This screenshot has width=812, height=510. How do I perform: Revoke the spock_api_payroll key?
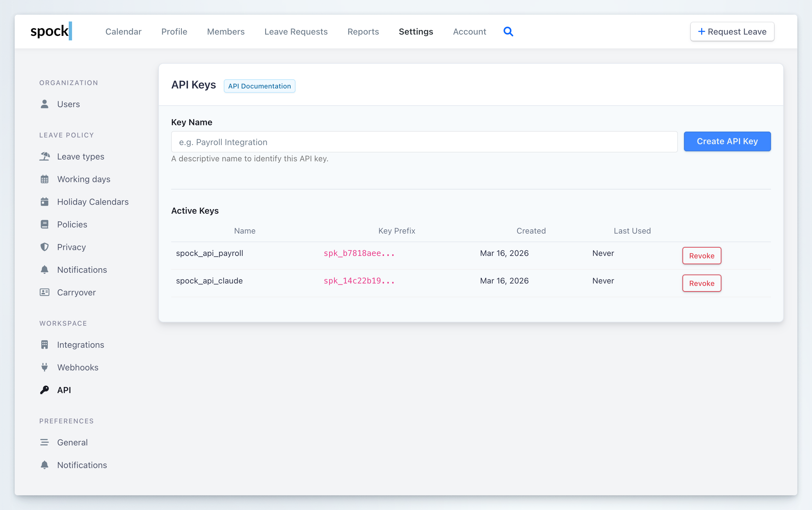pyautogui.click(x=701, y=256)
